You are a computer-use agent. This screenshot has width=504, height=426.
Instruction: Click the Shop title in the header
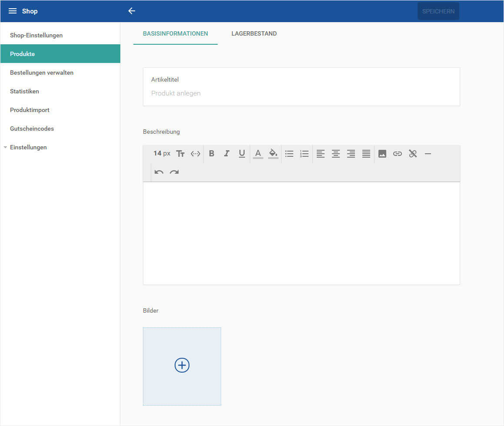point(30,11)
